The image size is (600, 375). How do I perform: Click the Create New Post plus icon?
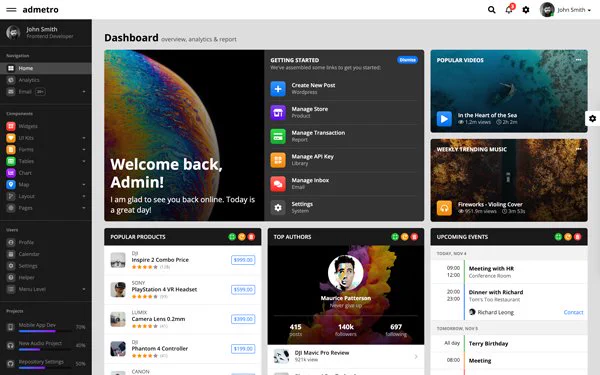(278, 89)
